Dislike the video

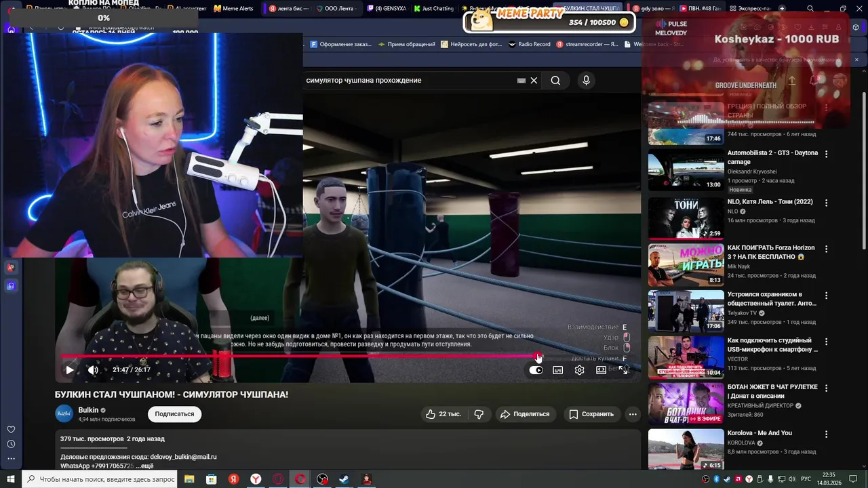click(479, 414)
